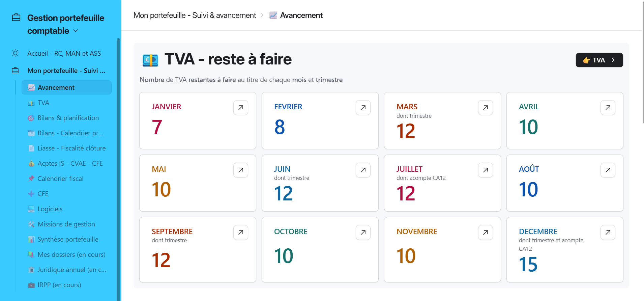Open Missions de gestion sidebar item

point(66,224)
